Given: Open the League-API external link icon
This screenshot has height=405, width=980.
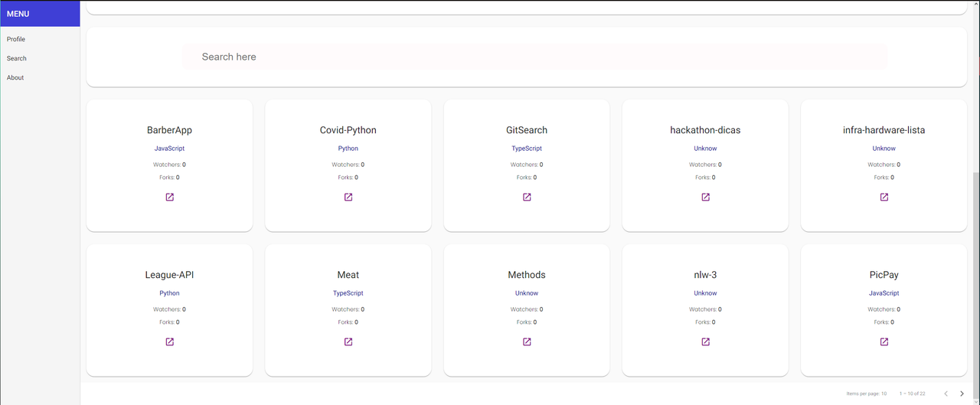Looking at the screenshot, I should [170, 341].
